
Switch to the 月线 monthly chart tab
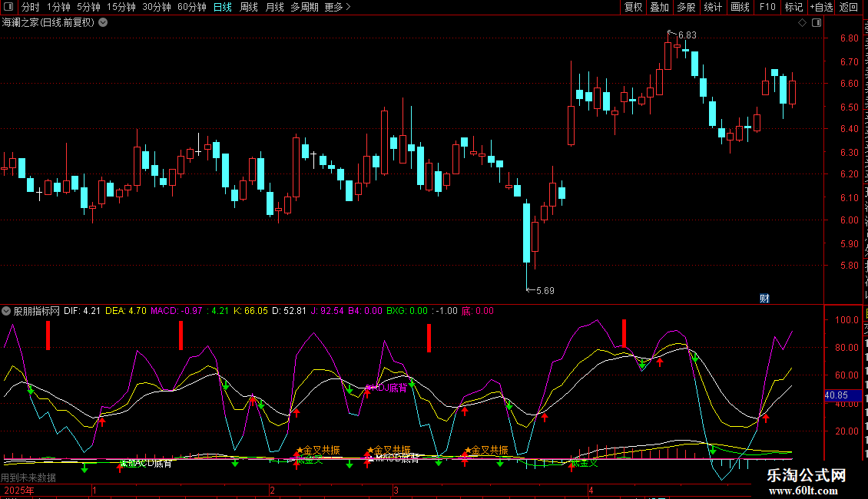pos(274,7)
